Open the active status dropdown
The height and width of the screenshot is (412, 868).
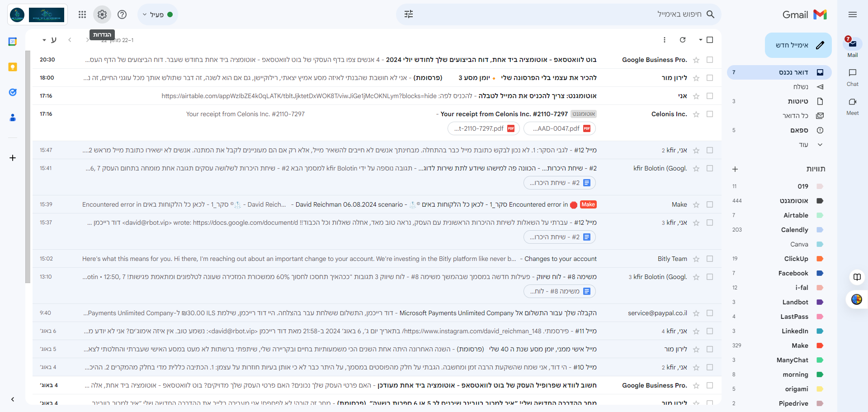[157, 14]
